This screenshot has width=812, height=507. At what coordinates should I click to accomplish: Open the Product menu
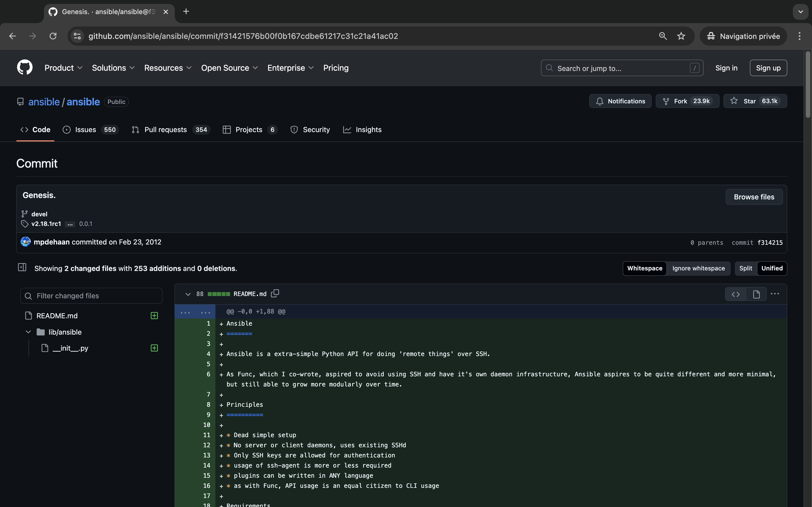(63, 68)
